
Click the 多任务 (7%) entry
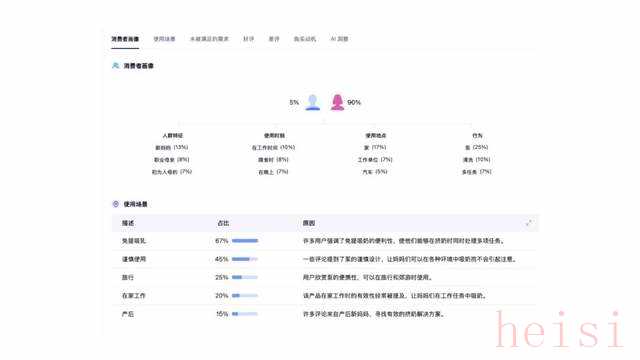tap(477, 172)
